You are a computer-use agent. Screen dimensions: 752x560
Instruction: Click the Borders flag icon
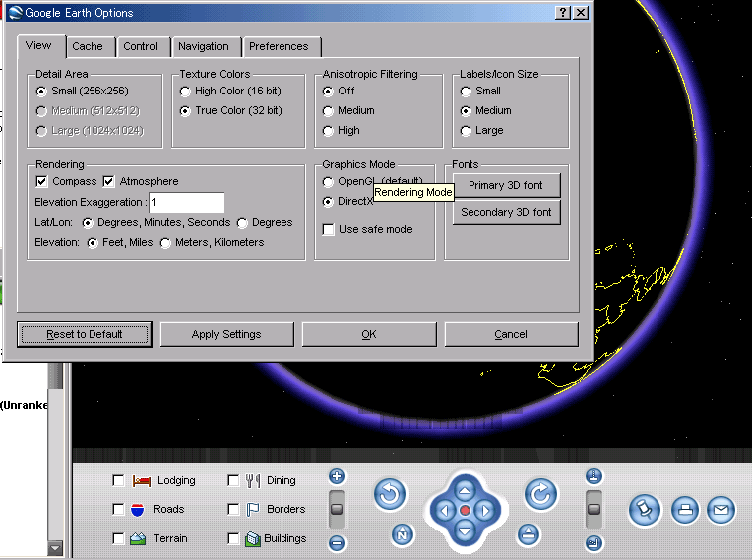[x=253, y=509]
